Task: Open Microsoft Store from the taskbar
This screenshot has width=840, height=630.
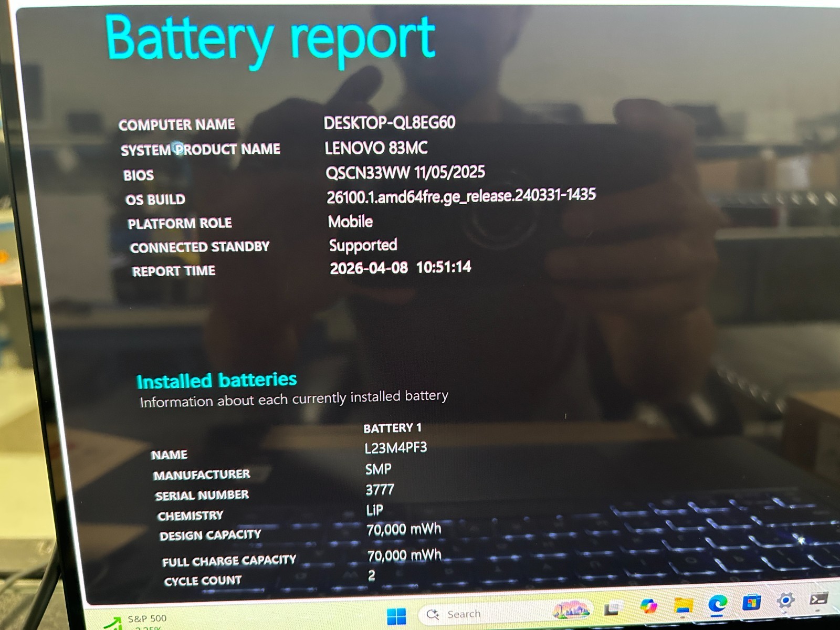Action: tap(751, 602)
